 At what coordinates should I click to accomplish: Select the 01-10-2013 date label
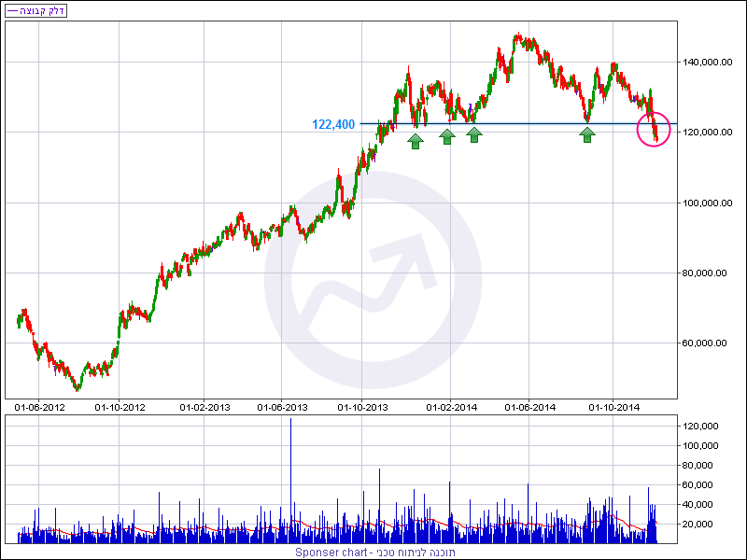tap(362, 408)
